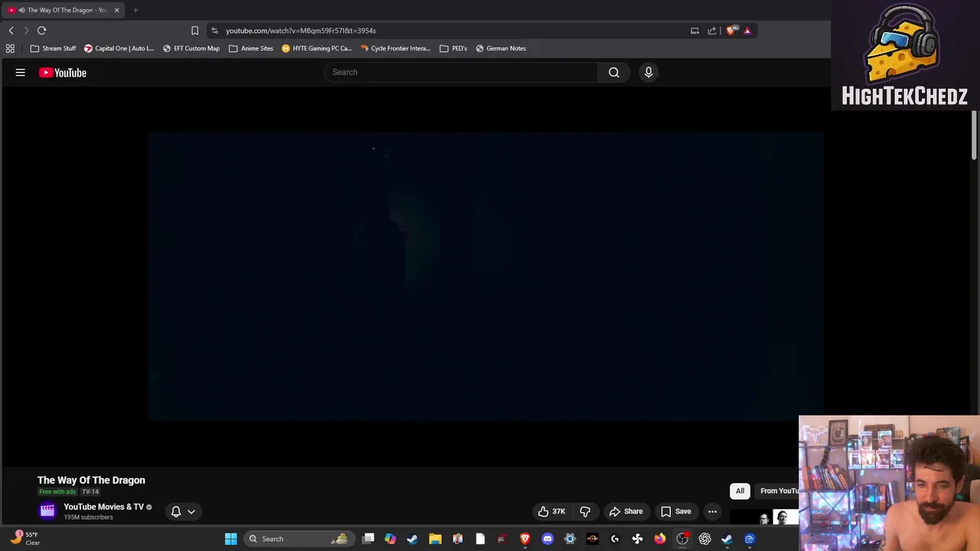Close The Way Of The Dragon tab

[x=116, y=10]
